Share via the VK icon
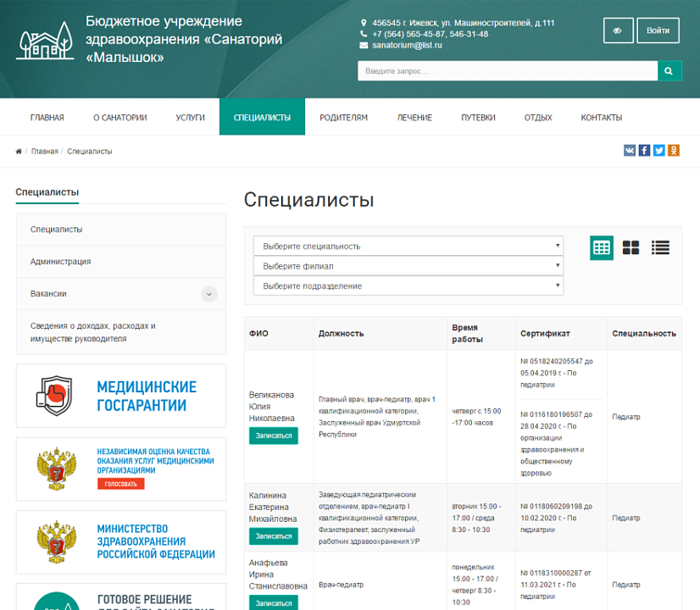 [x=630, y=150]
